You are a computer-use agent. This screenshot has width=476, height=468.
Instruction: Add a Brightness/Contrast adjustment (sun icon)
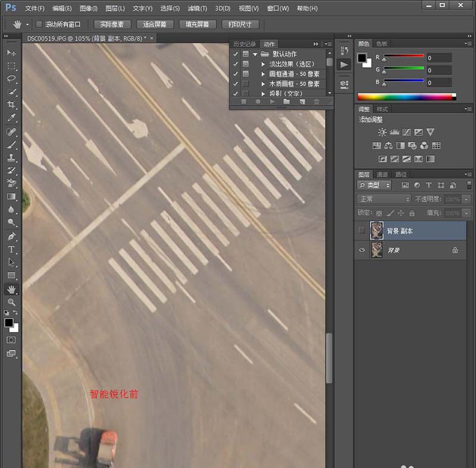coord(382,132)
